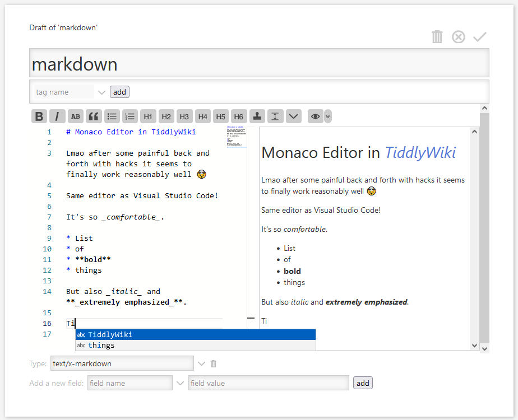Image resolution: width=518 pixels, height=420 pixels.
Task: Click add button for new field
Action: 363,383
